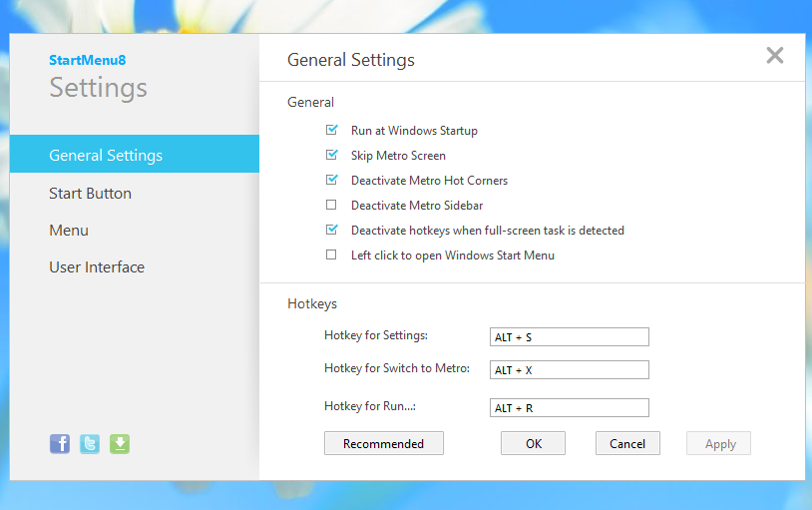Open the Twitter bird icon link

tap(90, 444)
